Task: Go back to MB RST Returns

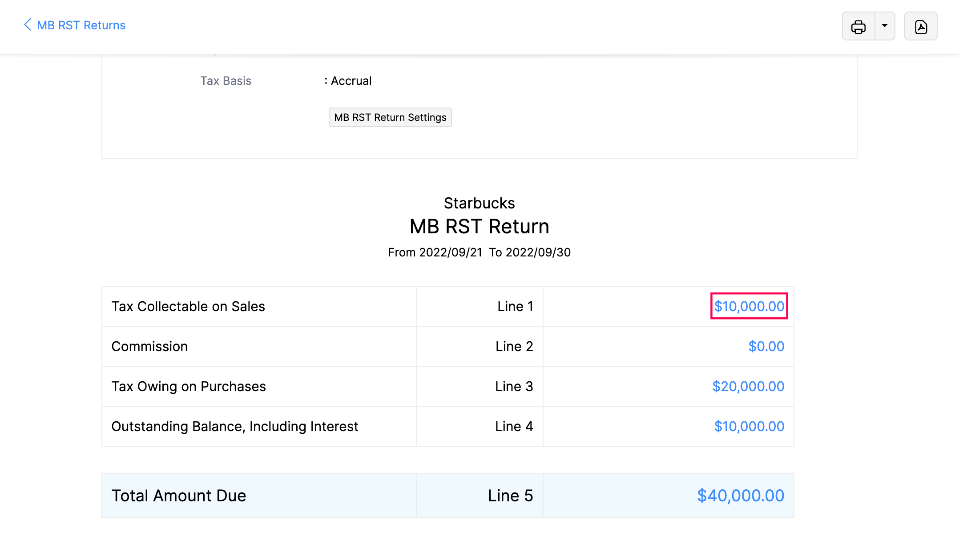Action: pyautogui.click(x=81, y=25)
